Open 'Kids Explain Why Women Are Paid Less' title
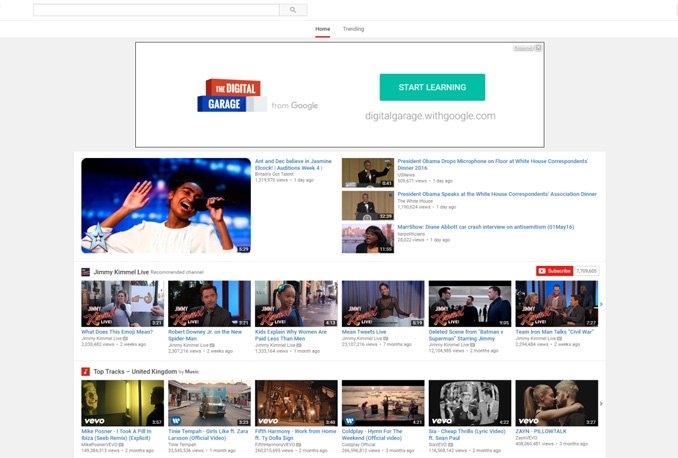This screenshot has width=678, height=458. tap(291, 335)
